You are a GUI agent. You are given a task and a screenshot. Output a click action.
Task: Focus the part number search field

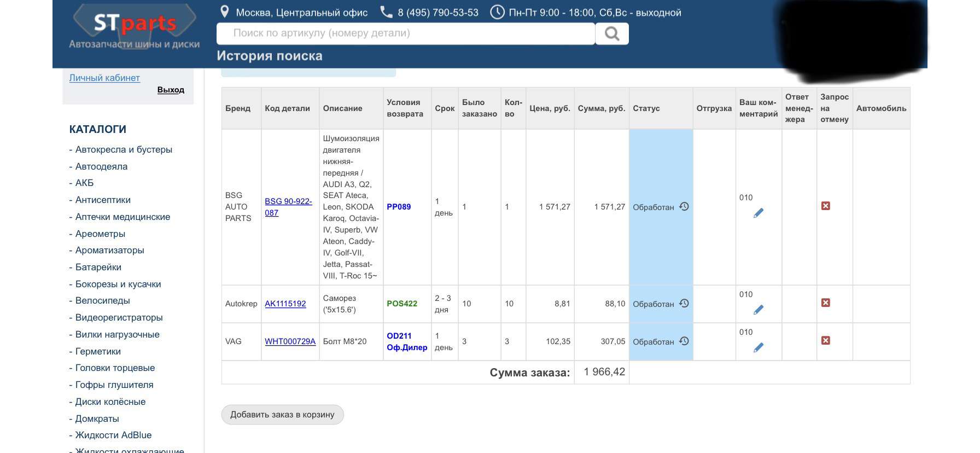tap(405, 33)
